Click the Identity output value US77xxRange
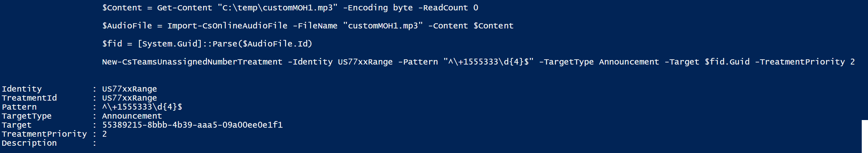This screenshot has width=868, height=153. click(130, 89)
